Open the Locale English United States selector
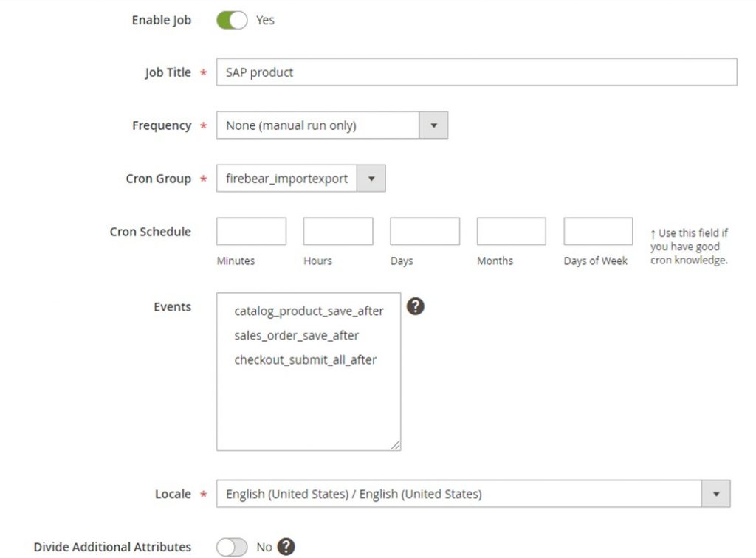Image resolution: width=756 pixels, height=558 pixels. click(458, 493)
